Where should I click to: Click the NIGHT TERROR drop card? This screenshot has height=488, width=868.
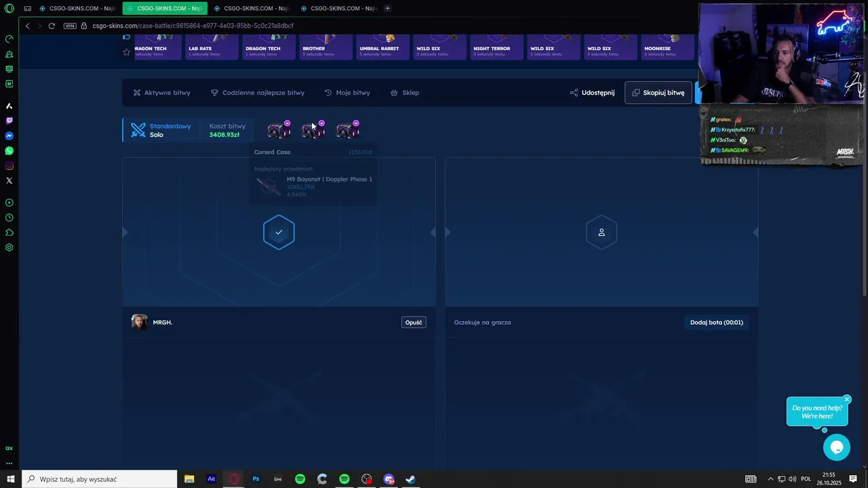(496, 46)
